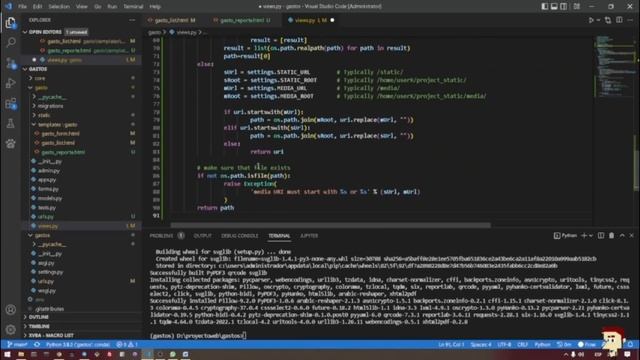This screenshot has height=360, width=640.
Task: Create a new terminal with plus icon
Action: (x=584, y=236)
